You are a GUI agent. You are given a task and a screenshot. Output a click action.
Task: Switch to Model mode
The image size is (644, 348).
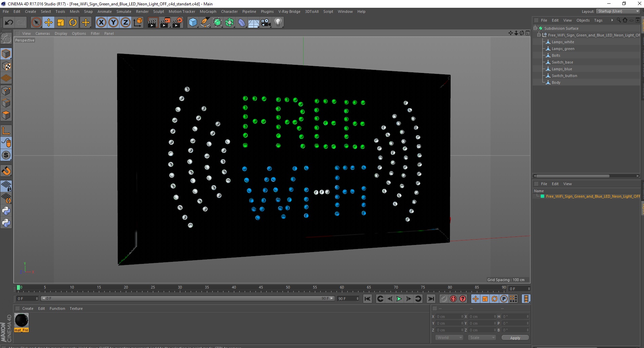[x=6, y=54]
